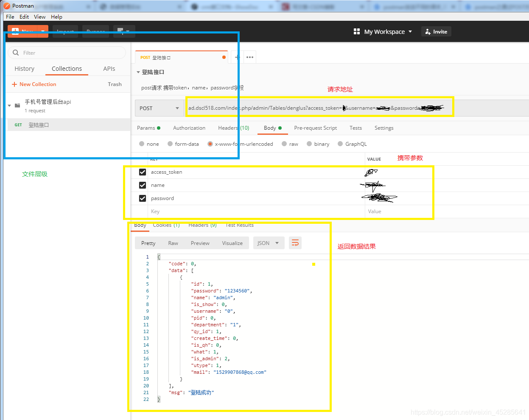Image resolution: width=529 pixels, height=420 pixels.
Task: Click the new window toolbar icon
Action: point(120,31)
